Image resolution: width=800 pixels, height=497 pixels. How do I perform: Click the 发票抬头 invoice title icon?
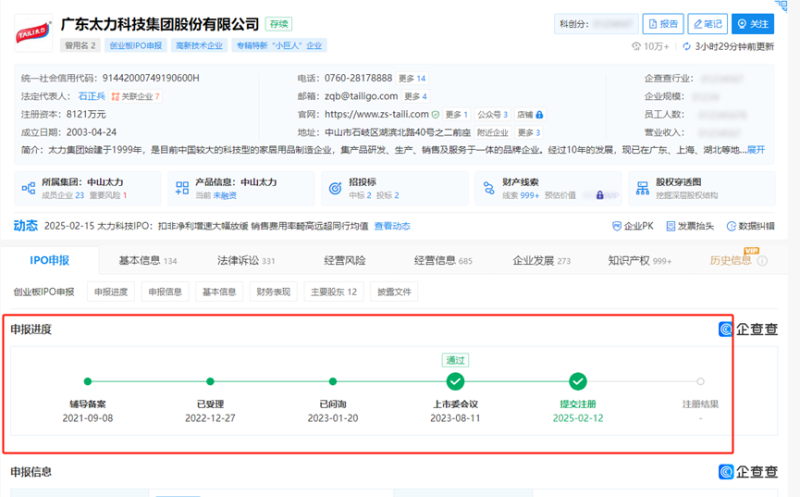(x=669, y=227)
